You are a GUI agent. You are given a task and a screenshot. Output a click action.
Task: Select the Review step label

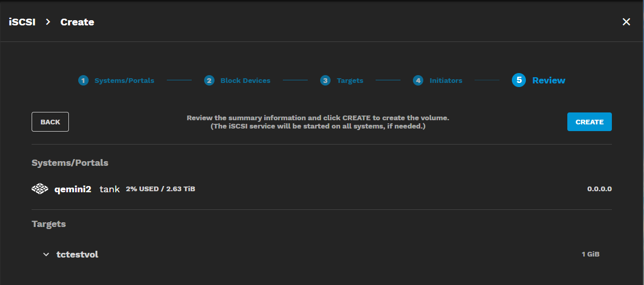coord(549,80)
